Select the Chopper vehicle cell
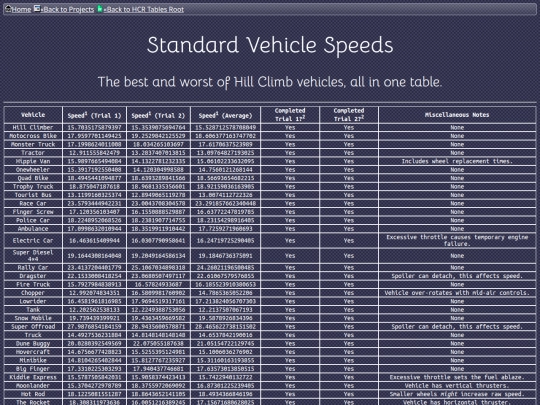Viewport: 540px width, 405px height. (x=33, y=293)
